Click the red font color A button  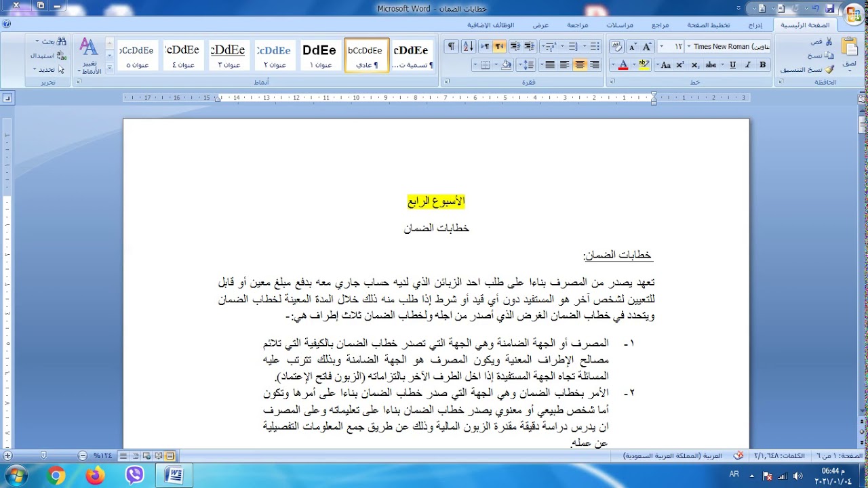pyautogui.click(x=622, y=65)
